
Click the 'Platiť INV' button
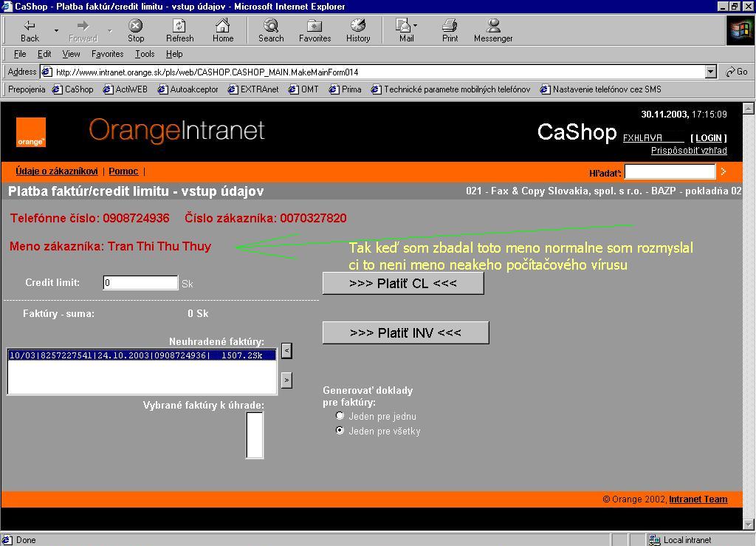coord(405,332)
